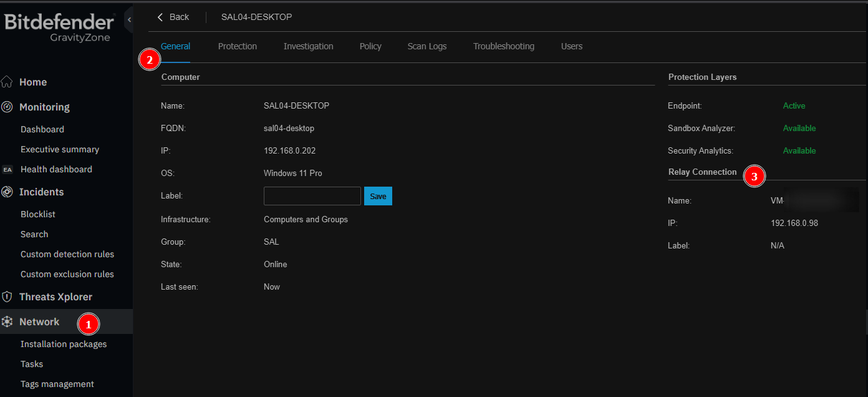Go to Home in the sidebar

click(33, 82)
